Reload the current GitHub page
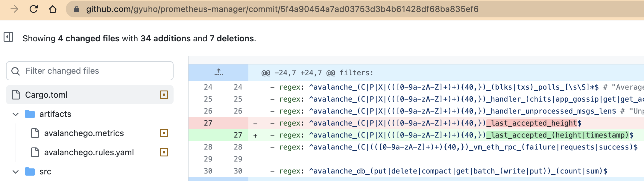Screen dimensions: 644x181 click(34, 9)
